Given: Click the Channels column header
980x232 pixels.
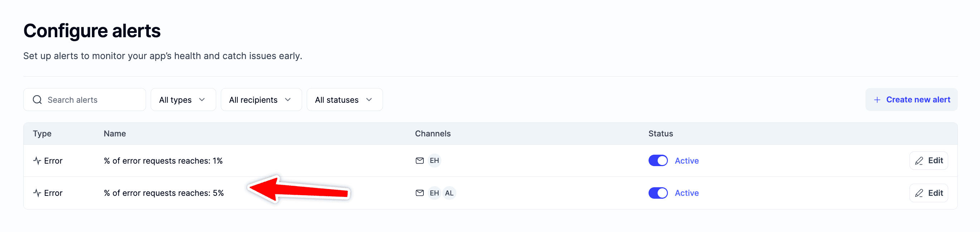Looking at the screenshot, I should click(433, 134).
